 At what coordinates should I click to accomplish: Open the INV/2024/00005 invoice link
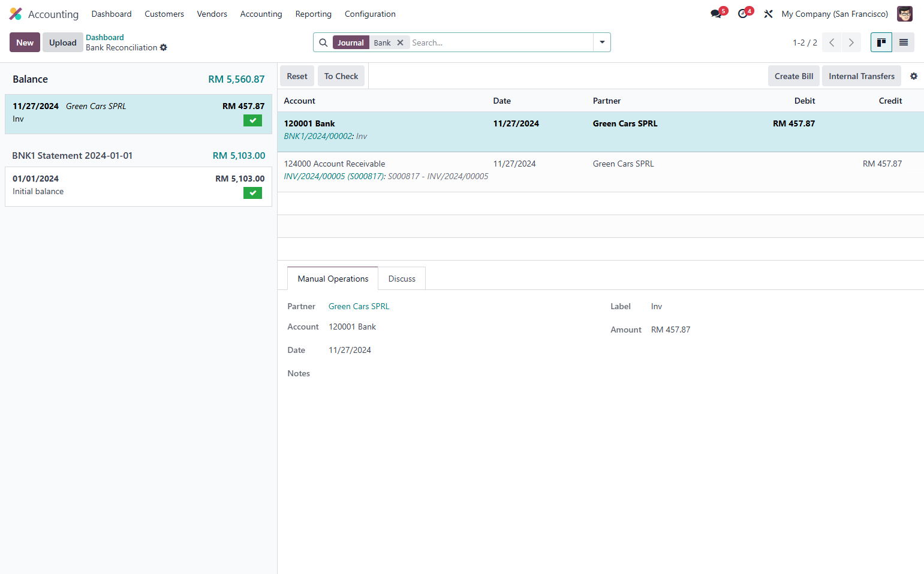[335, 176]
